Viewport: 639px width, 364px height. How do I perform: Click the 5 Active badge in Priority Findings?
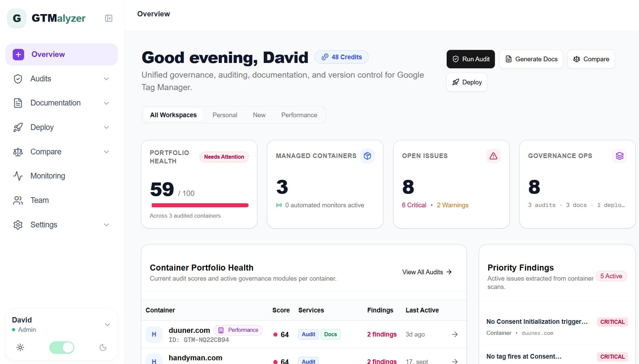(x=611, y=276)
